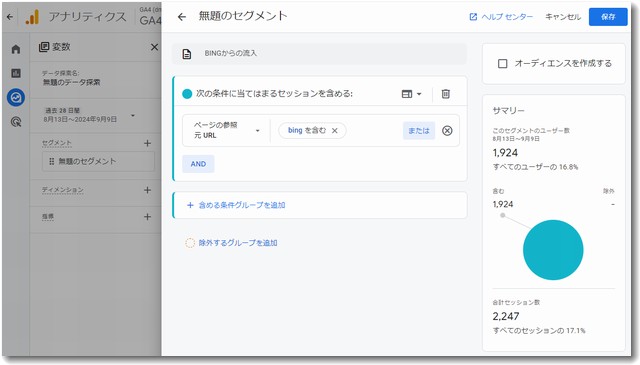Click the または button
Viewport: 640px width, 365px height.
(x=419, y=131)
